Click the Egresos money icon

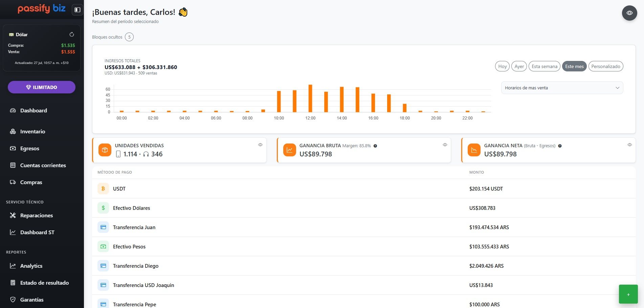click(x=13, y=149)
